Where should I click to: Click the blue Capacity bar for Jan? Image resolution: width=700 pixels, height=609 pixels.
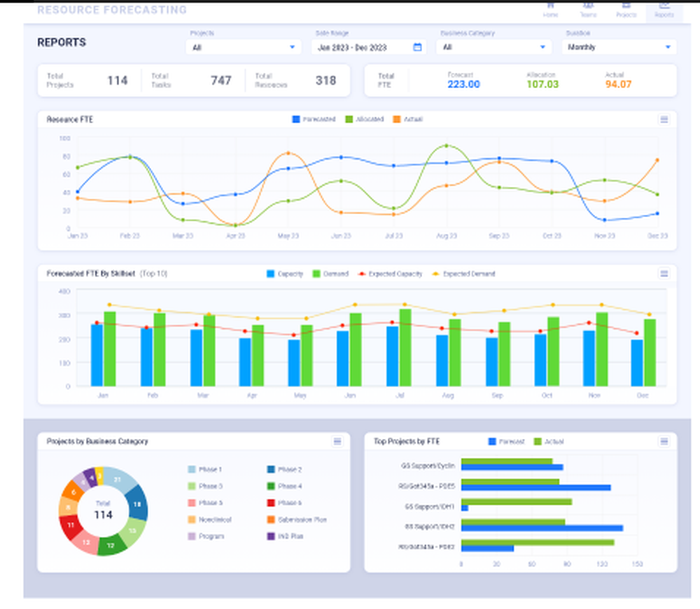[x=97, y=355]
